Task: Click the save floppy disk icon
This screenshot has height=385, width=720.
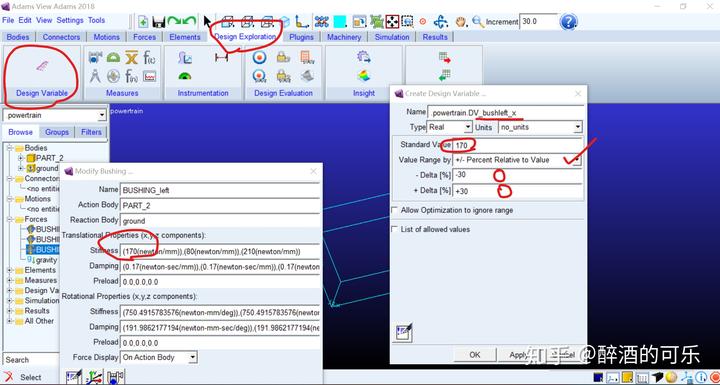Action: click(x=159, y=21)
